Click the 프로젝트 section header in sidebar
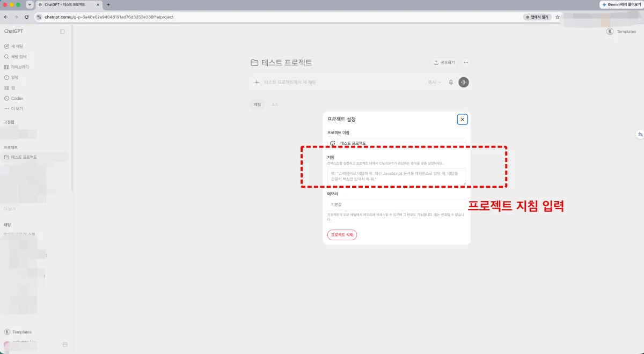This screenshot has height=354, width=644. (11, 147)
